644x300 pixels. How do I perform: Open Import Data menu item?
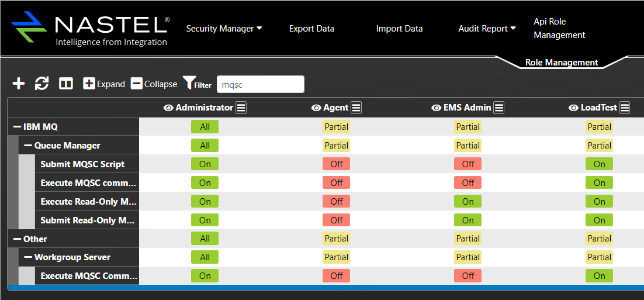pyautogui.click(x=399, y=29)
